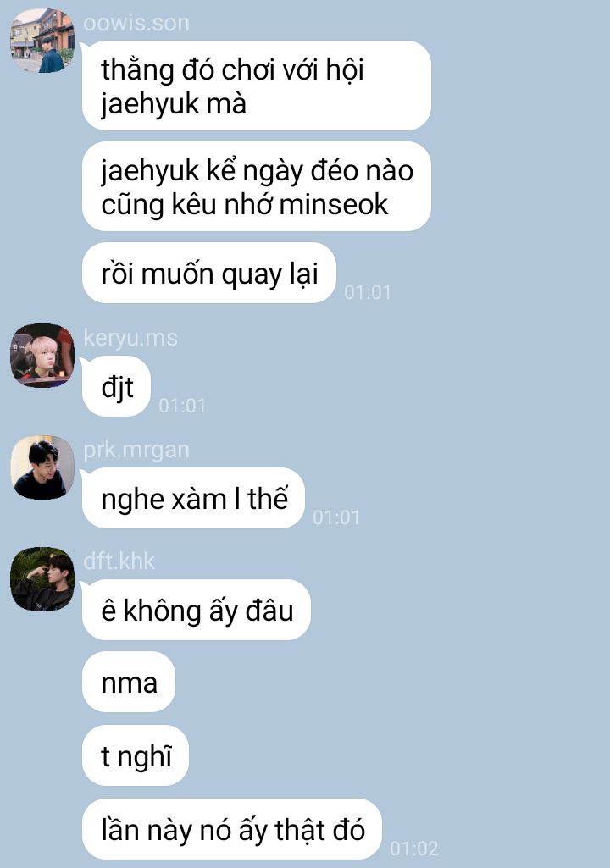View dft.khk profile avatar

click(x=42, y=579)
